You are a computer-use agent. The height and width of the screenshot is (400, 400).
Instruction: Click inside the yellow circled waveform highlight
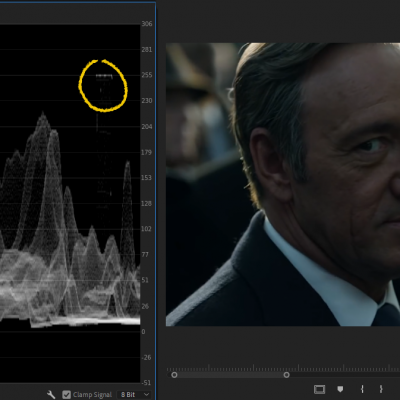[x=103, y=86]
